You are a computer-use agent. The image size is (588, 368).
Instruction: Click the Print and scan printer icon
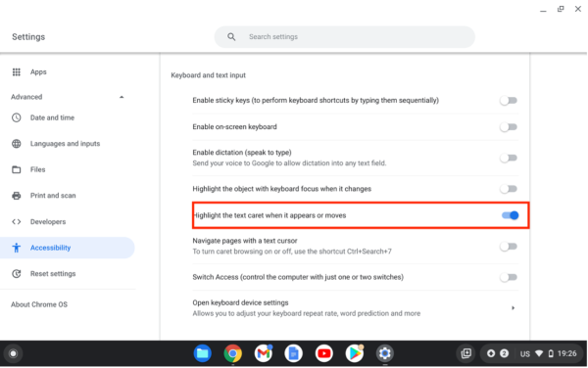[16, 196]
